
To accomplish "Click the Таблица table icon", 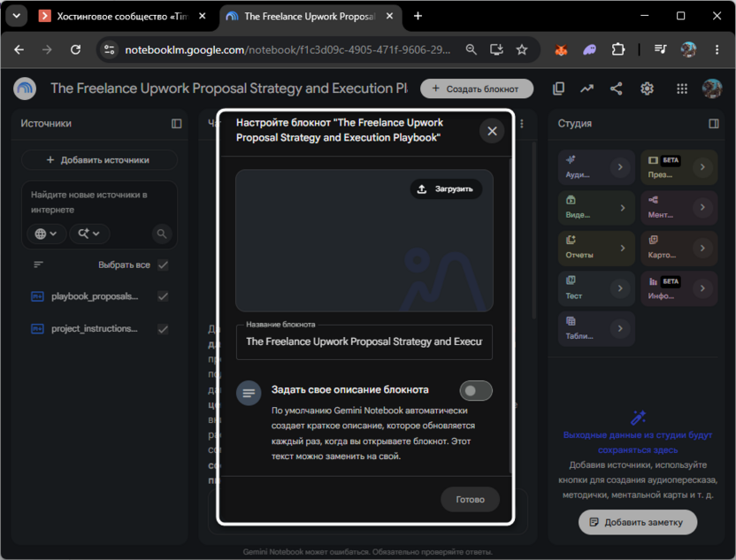I will (571, 321).
